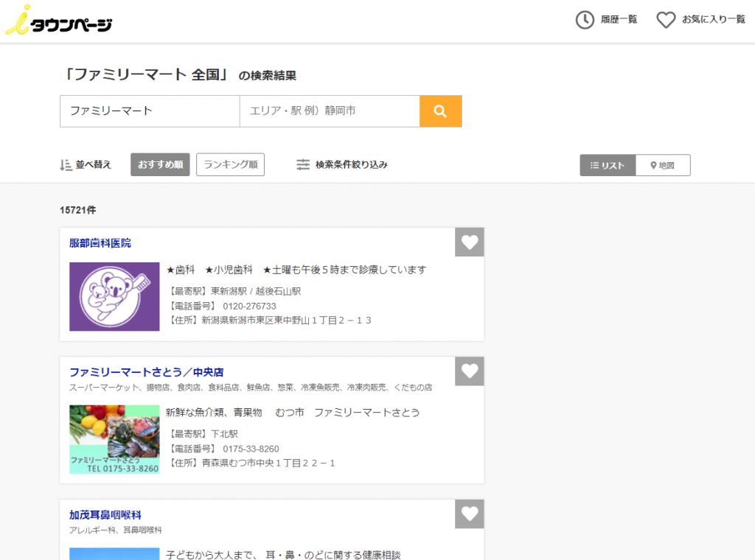Click the orange search magnifier button
755x560 pixels.
(441, 111)
